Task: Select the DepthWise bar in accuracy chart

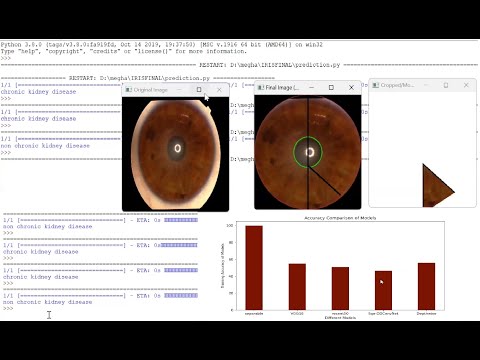Action: pos(426,286)
